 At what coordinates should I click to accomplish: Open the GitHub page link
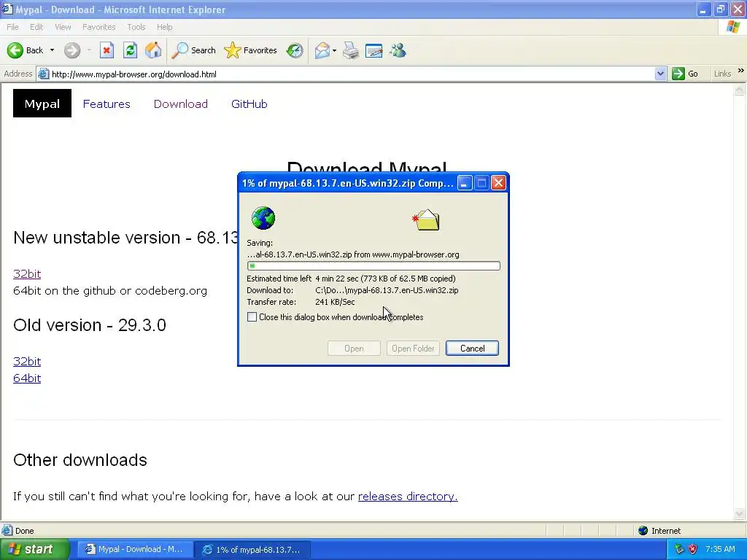pyautogui.click(x=249, y=104)
